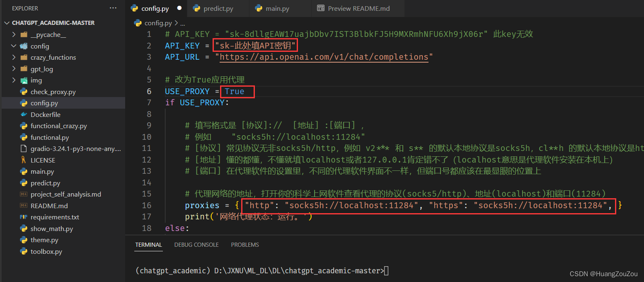Expand the crazy_functions folder chevron

14,58
